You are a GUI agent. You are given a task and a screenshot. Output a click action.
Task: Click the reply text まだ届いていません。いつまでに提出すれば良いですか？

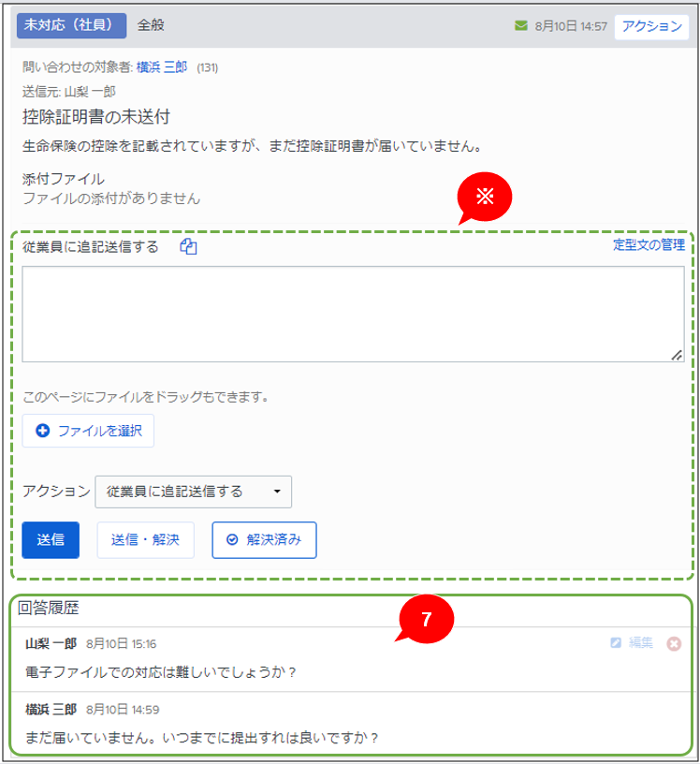pyautogui.click(x=201, y=738)
